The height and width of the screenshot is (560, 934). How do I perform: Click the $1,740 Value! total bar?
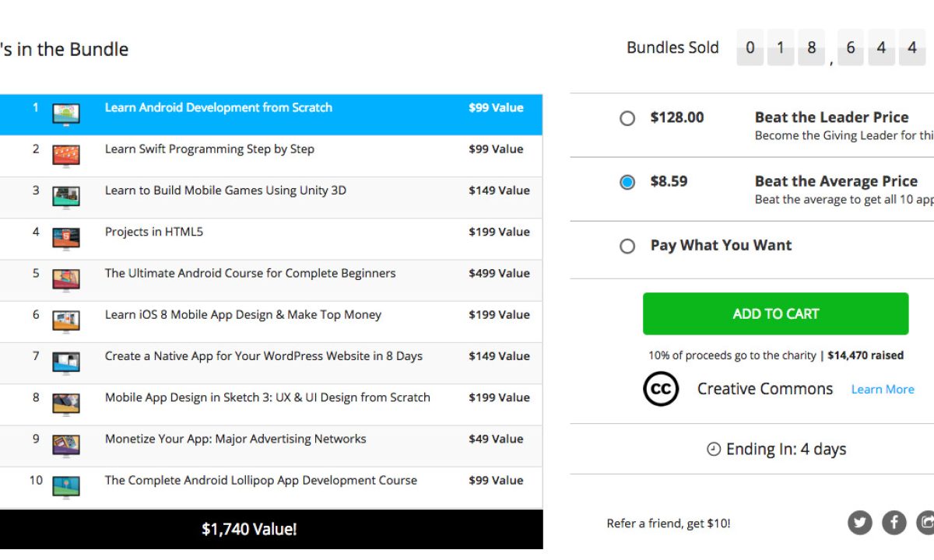click(x=249, y=530)
